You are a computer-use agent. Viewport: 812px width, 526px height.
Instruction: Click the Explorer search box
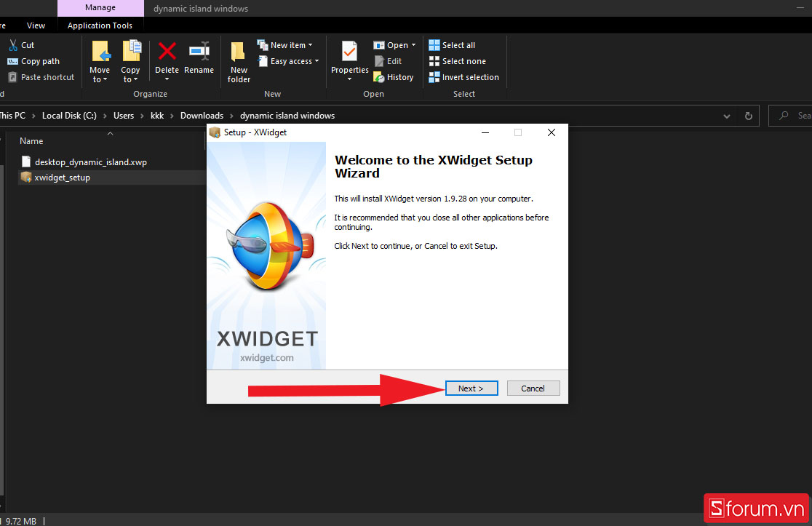point(790,116)
